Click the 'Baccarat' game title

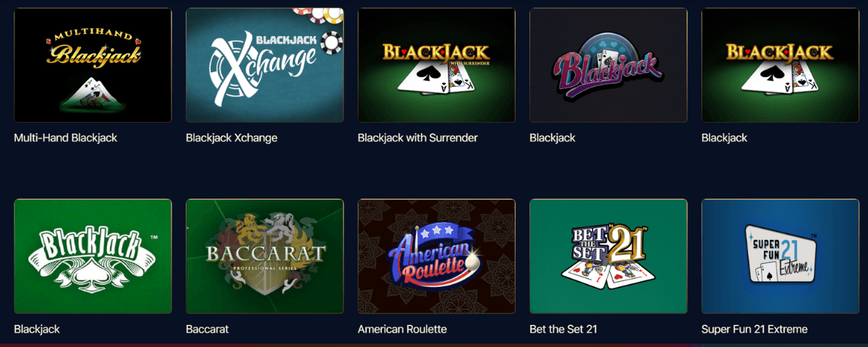208,329
